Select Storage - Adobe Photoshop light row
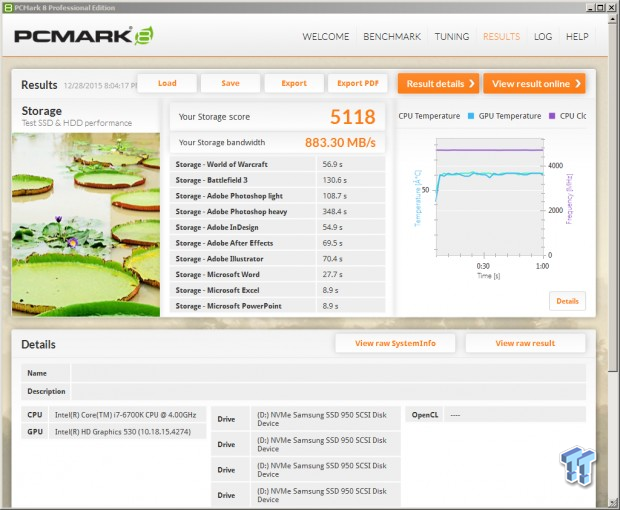 point(277,196)
